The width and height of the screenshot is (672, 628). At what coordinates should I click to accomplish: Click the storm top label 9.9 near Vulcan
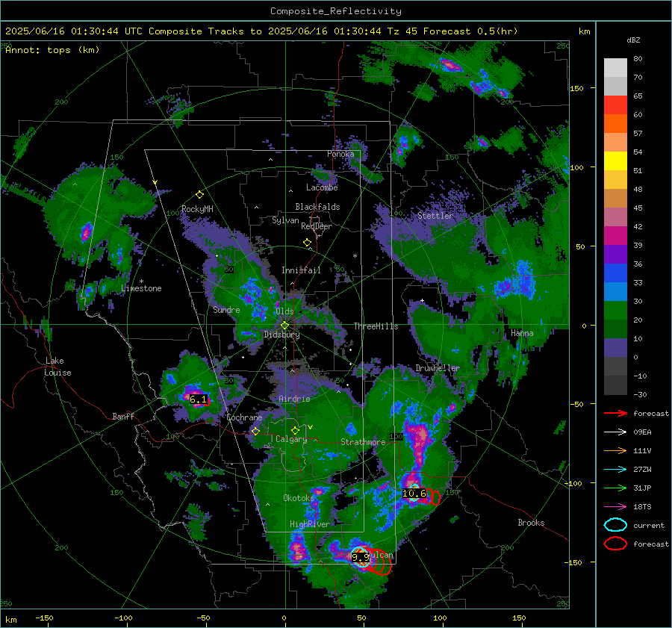[360, 557]
